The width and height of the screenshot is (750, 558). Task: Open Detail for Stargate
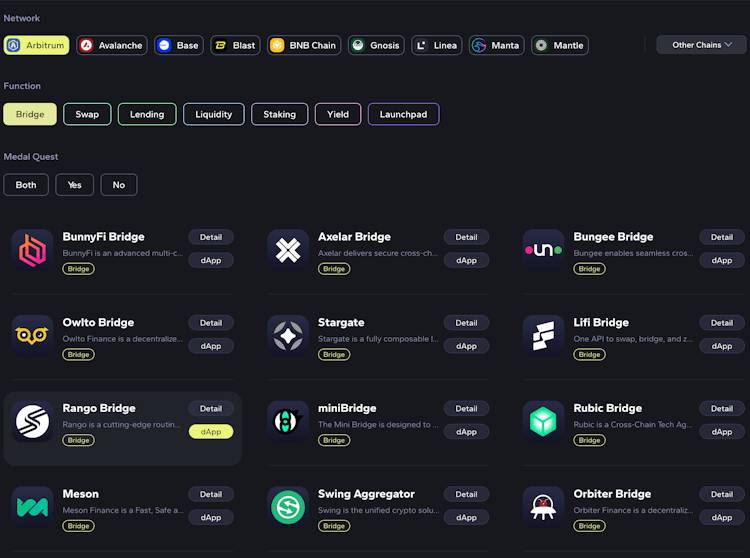point(466,323)
